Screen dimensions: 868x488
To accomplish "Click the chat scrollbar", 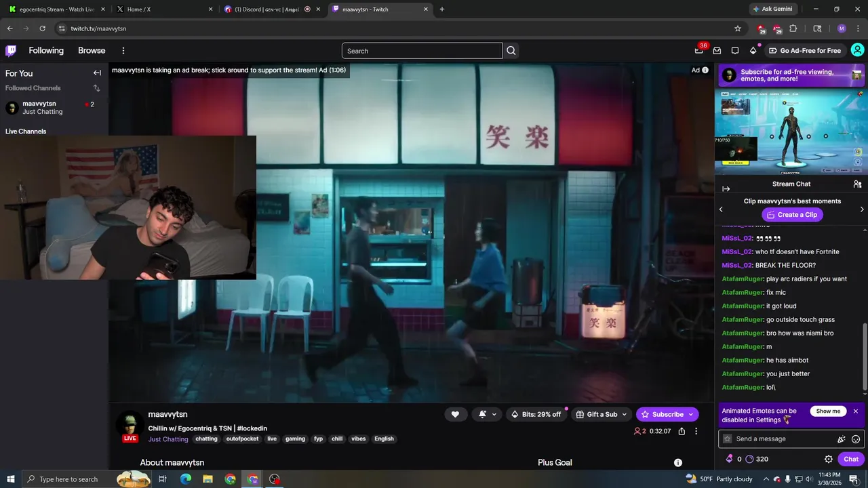I will (x=865, y=358).
